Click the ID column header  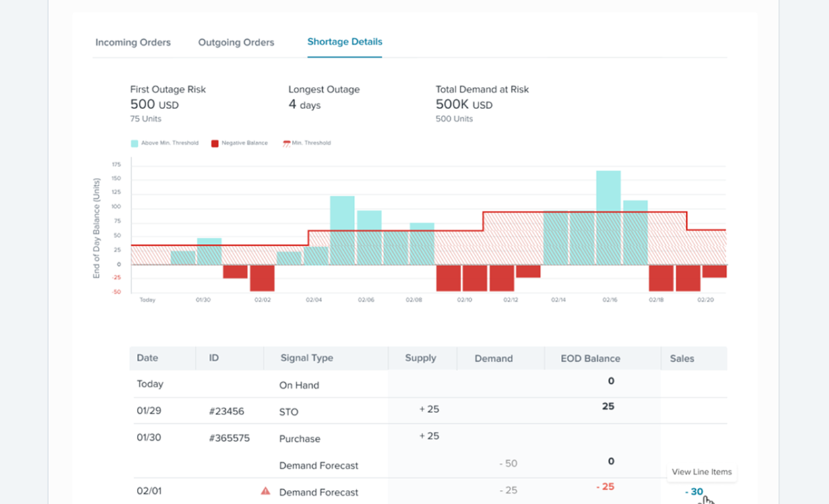pyautogui.click(x=214, y=358)
